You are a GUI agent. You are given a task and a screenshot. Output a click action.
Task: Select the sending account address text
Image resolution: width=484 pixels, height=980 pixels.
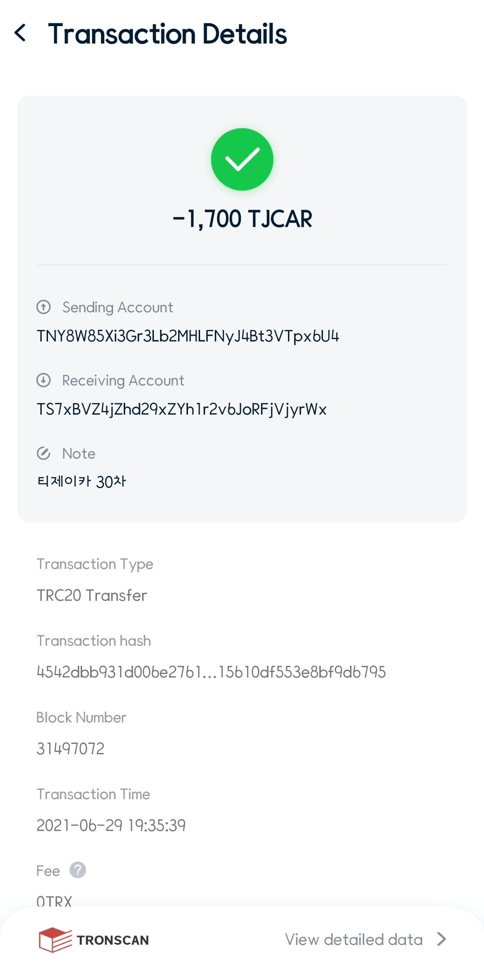click(187, 336)
